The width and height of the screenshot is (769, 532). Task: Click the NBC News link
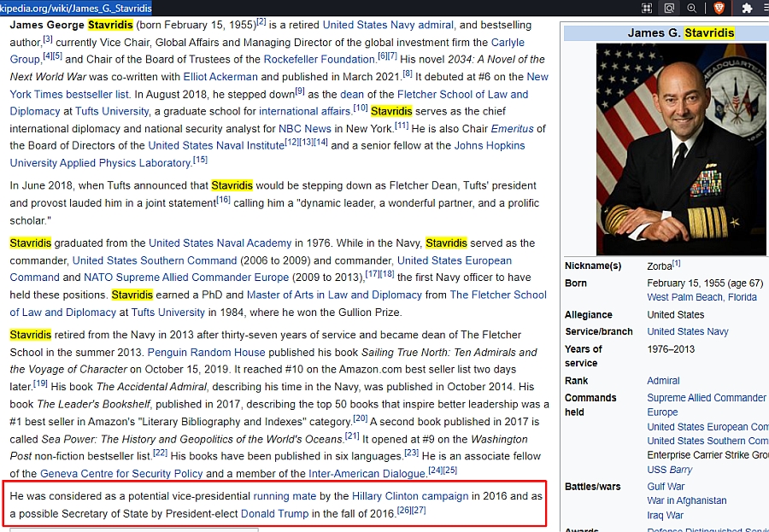[x=304, y=129]
